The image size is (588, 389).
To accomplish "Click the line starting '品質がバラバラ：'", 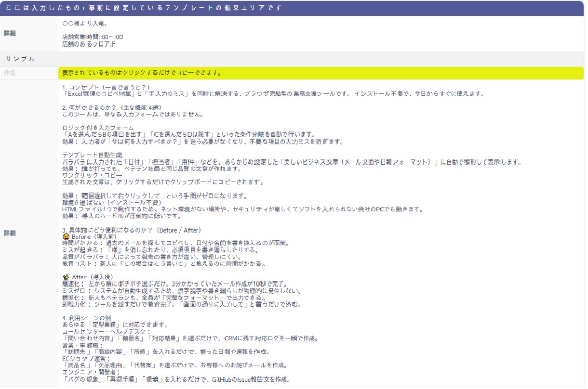I will pos(152,257).
